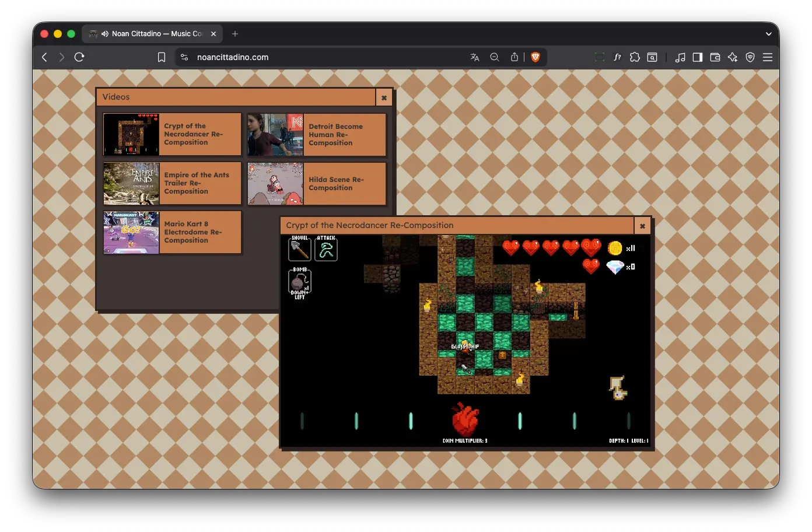Open the Hilda Scene thumbnail
The width and height of the screenshot is (812, 532).
point(275,183)
